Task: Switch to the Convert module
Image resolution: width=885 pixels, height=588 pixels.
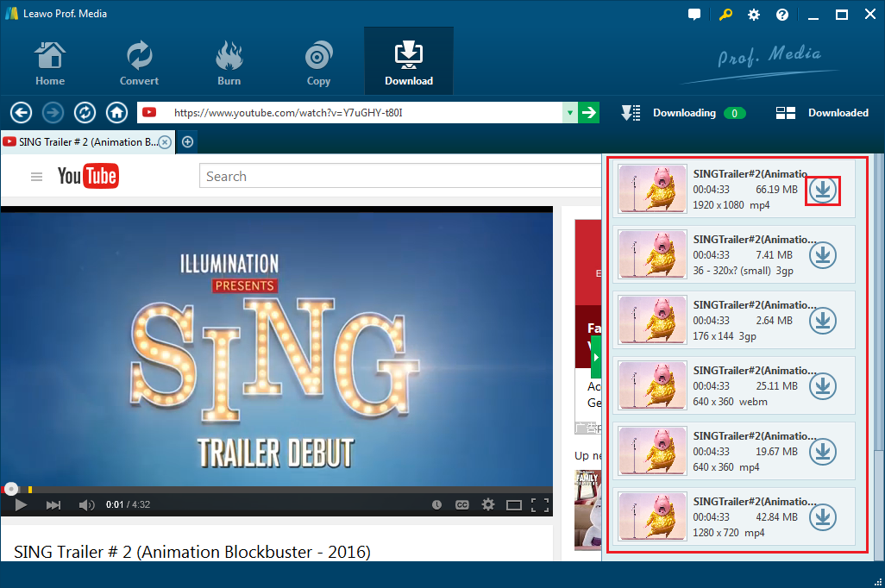Action: pos(138,60)
